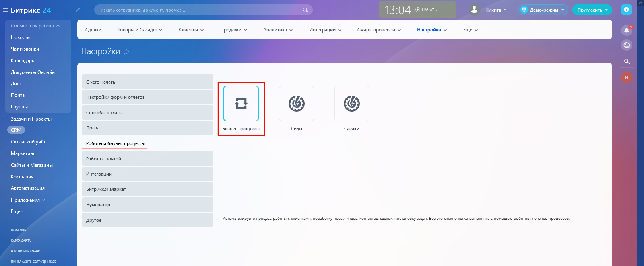Screen dimensions: 644x266
Task: Expand the Товары и Склады dropdown
Action: tap(140, 30)
